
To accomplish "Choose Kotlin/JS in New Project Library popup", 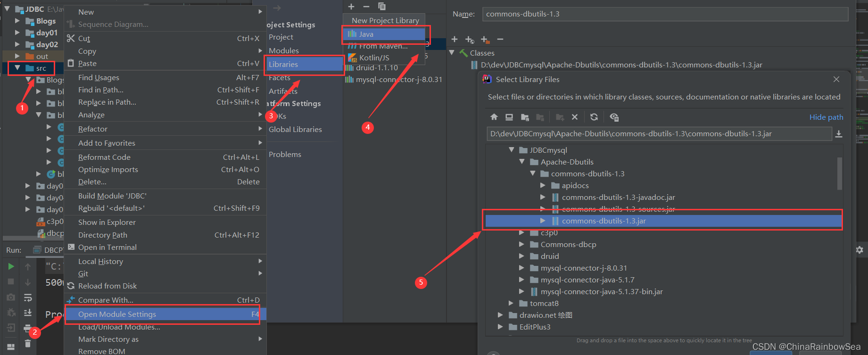I will coord(384,58).
